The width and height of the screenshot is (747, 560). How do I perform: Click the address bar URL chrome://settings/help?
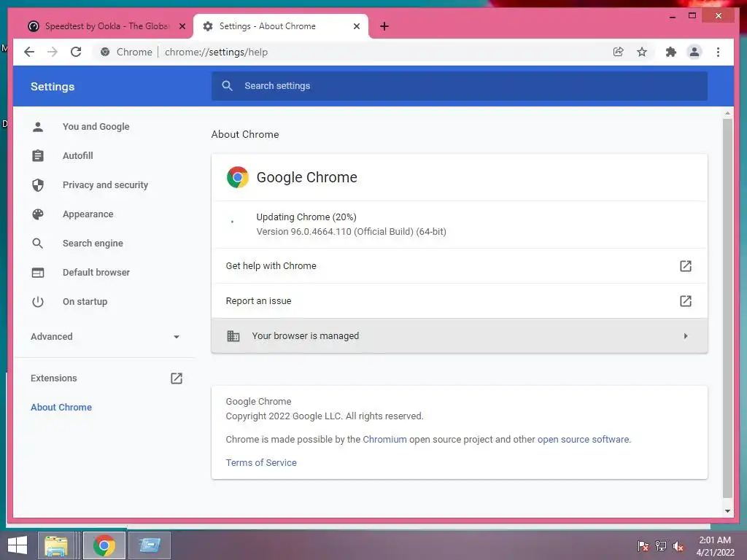[x=216, y=52]
